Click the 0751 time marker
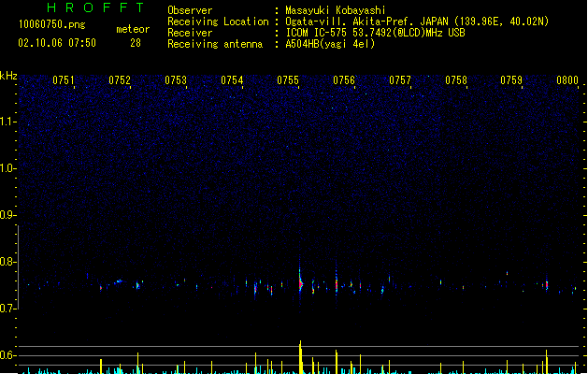Image resolution: width=588 pixels, height=374 pixels. (x=64, y=80)
